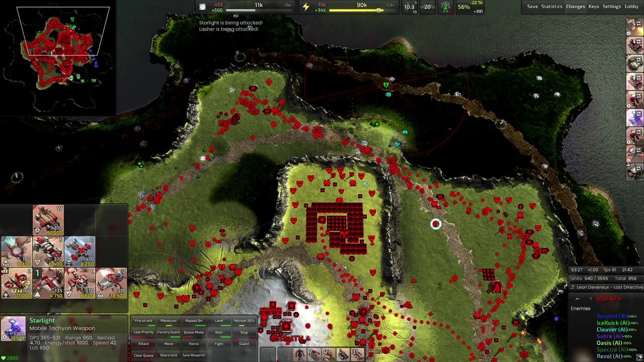Issue the Stop command

click(244, 332)
